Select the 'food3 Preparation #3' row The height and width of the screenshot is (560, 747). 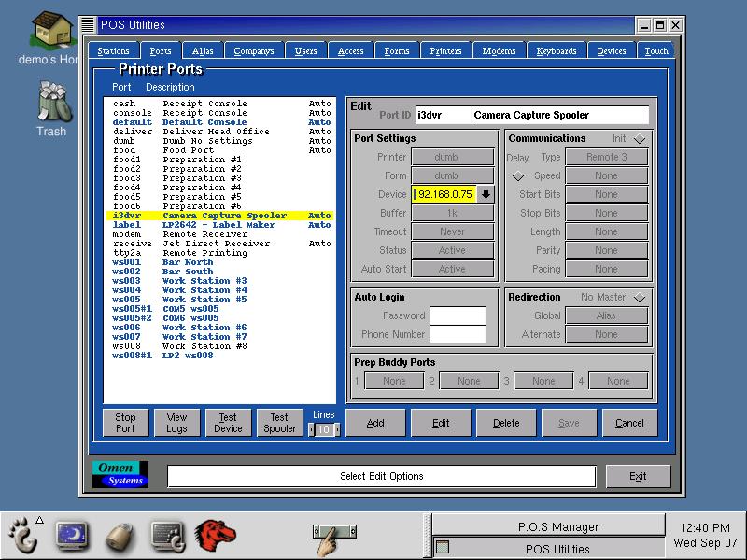(221, 178)
